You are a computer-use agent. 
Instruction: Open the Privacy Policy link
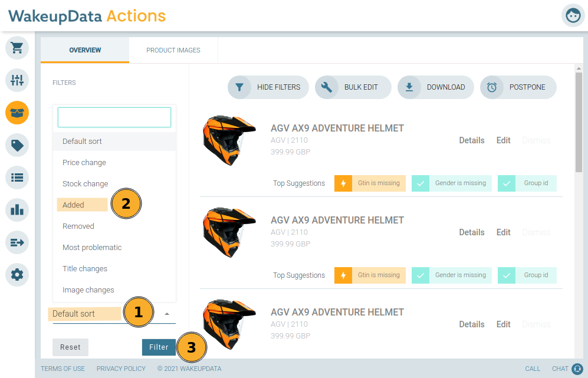point(121,369)
